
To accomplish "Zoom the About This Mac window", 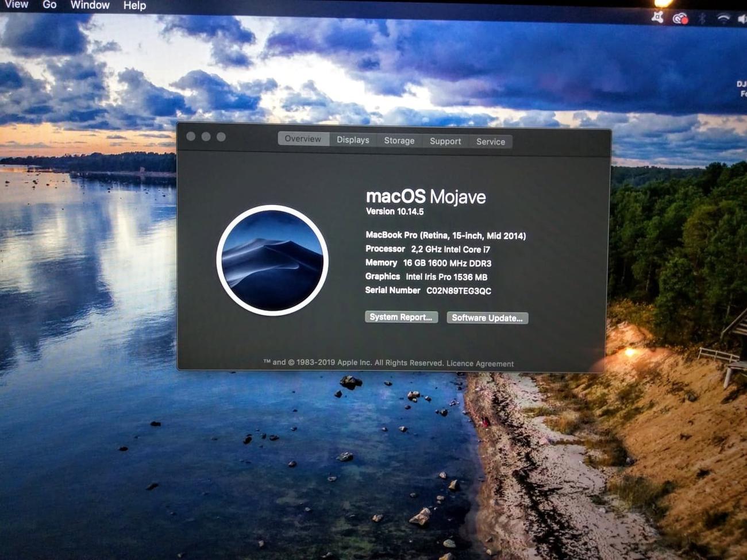I will pyautogui.click(x=221, y=137).
